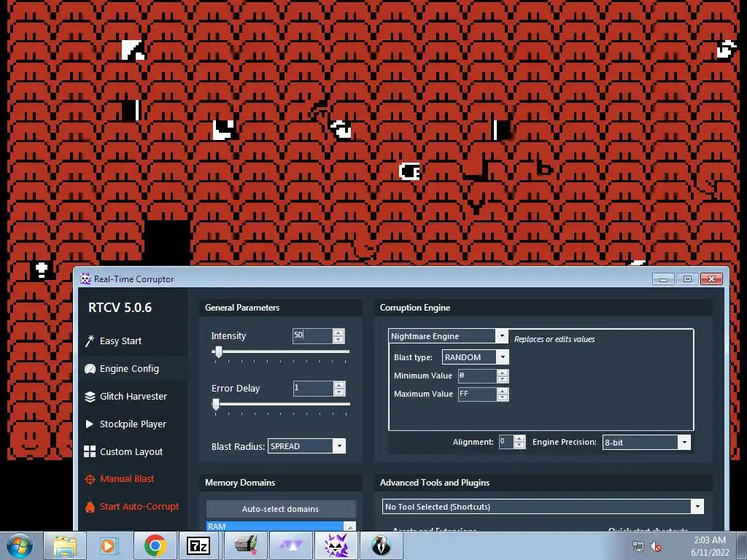This screenshot has width=747, height=560.
Task: Open the Stockpile Player section
Action: [x=133, y=424]
